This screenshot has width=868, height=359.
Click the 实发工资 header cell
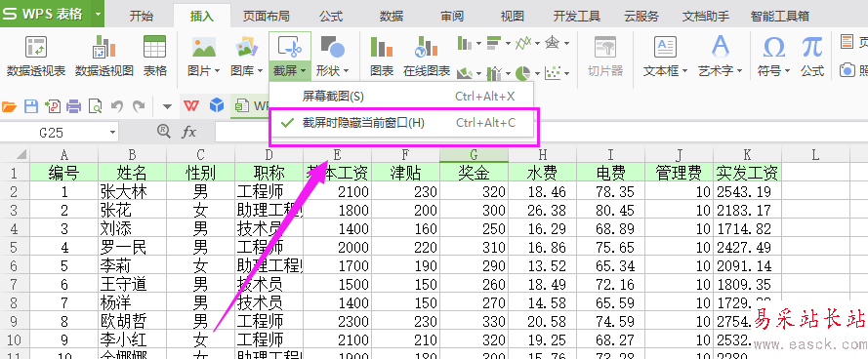coord(747,173)
